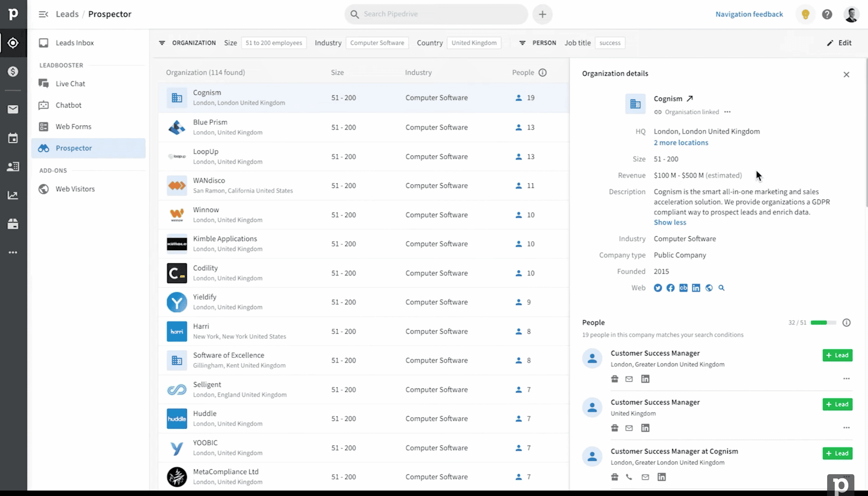Open the Cognism website globe icon
The height and width of the screenshot is (496, 868).
point(709,288)
